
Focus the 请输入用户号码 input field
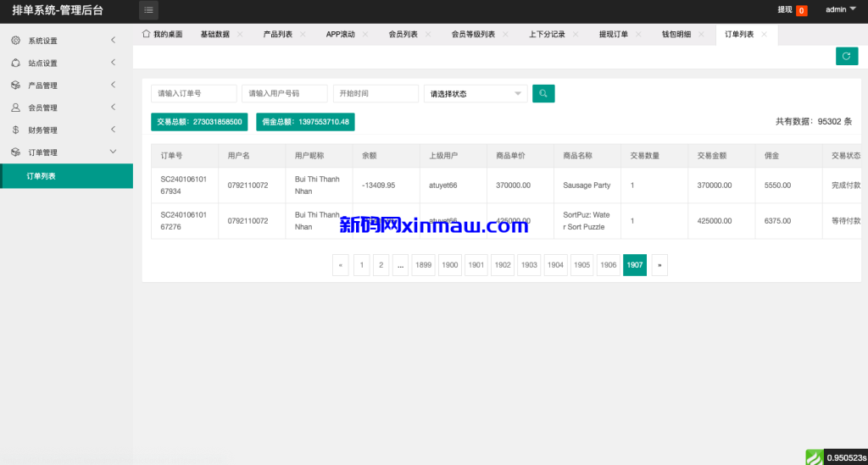(285, 93)
